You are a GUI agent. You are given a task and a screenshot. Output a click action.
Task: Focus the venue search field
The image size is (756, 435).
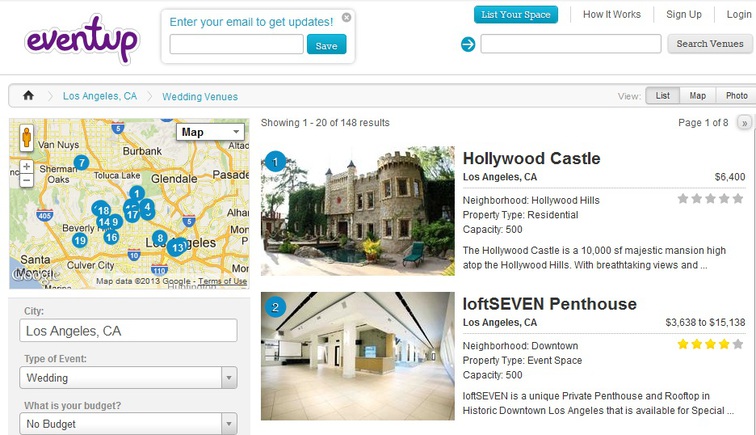click(571, 44)
